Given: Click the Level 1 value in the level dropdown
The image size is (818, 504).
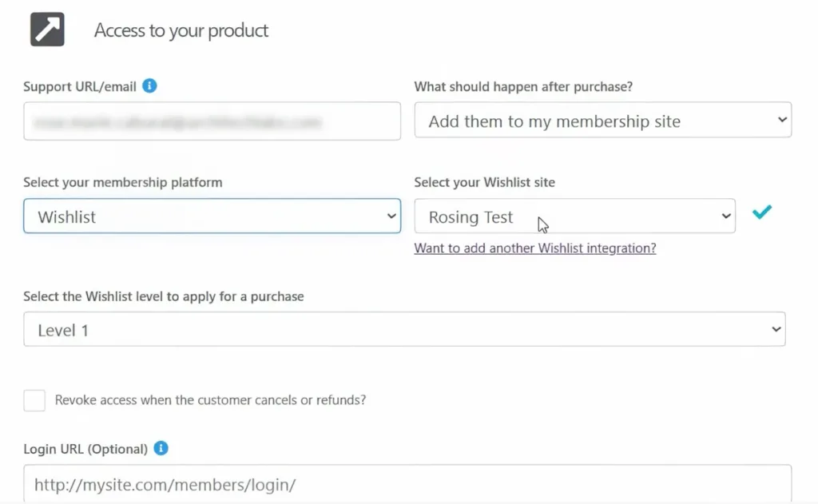Looking at the screenshot, I should click(62, 327).
